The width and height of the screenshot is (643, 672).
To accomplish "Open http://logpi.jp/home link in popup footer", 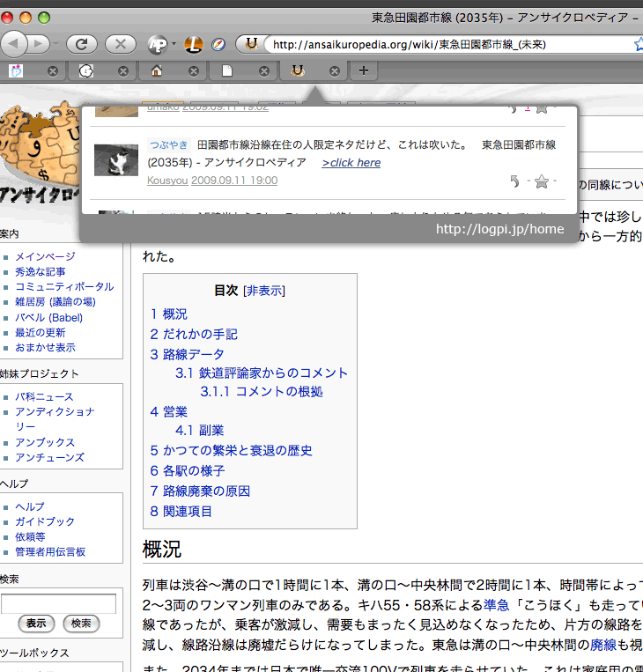I will tap(499, 229).
